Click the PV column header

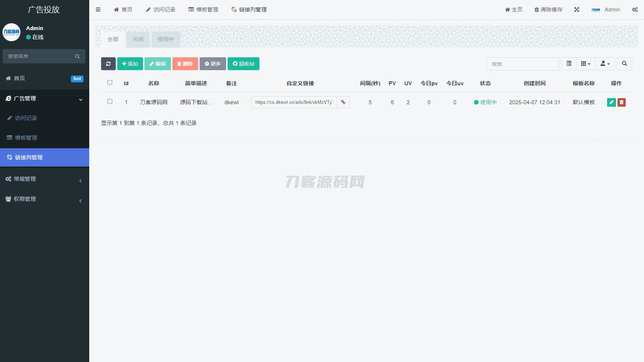(392, 83)
